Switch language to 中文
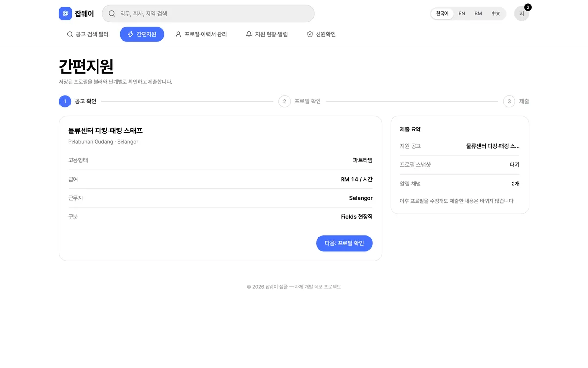 (496, 14)
